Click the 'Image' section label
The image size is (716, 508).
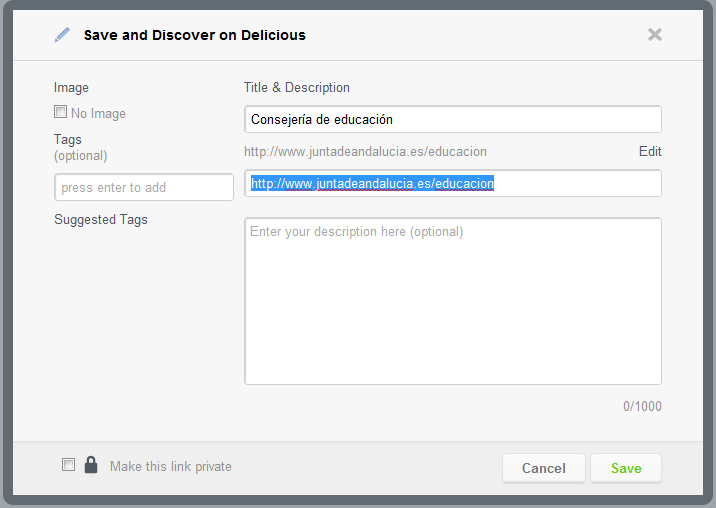coord(71,88)
